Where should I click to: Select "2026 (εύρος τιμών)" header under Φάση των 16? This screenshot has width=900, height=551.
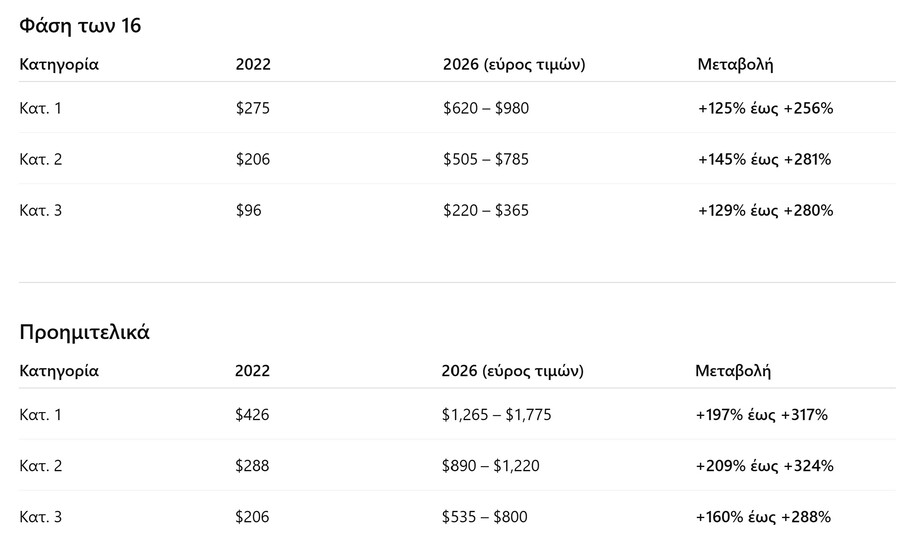tap(514, 65)
